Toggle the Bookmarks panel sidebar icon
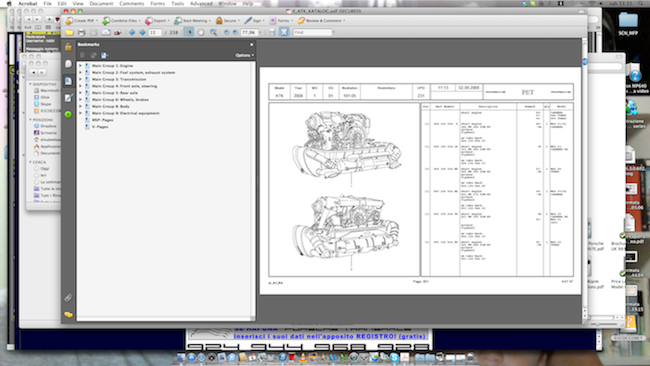 68,81
